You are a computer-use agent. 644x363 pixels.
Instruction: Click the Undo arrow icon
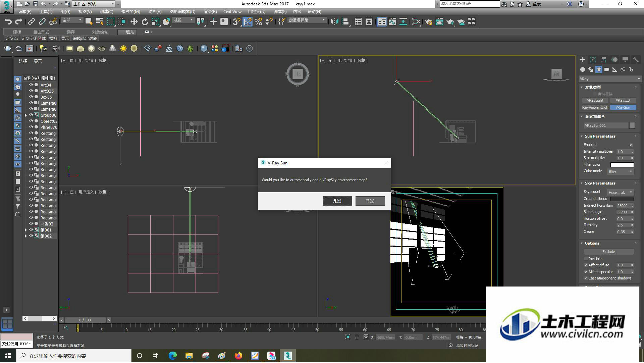click(8, 22)
